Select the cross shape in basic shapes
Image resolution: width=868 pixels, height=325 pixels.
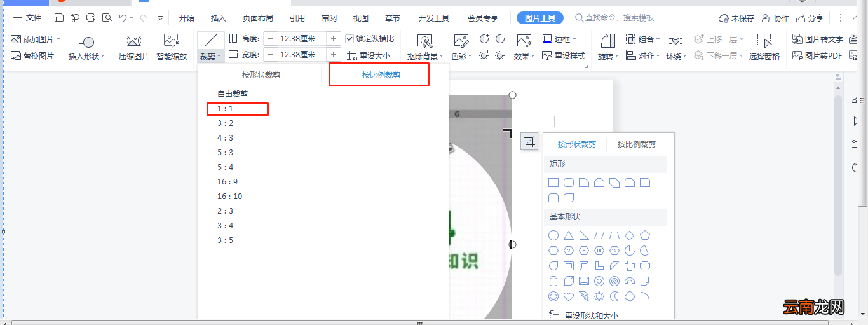[630, 266]
